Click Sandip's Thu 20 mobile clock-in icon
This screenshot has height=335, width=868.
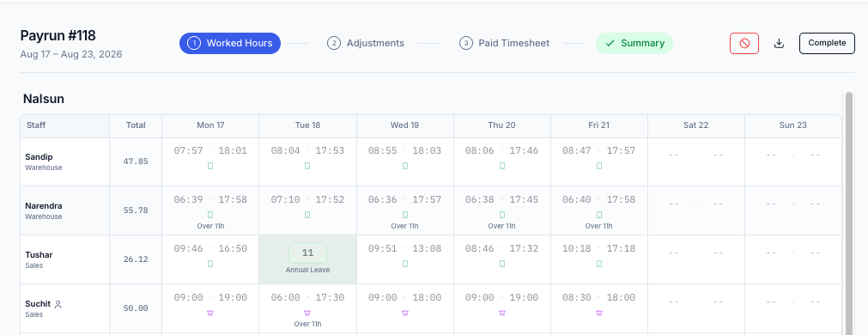click(502, 166)
